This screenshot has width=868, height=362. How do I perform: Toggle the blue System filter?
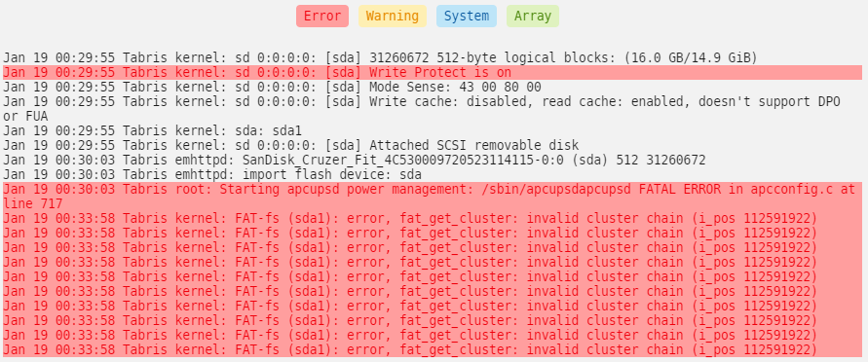[467, 16]
